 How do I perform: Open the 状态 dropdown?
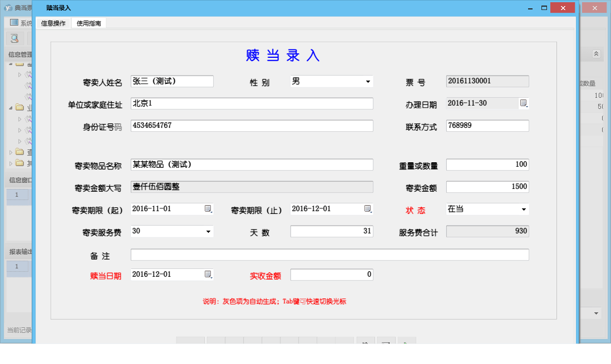click(x=524, y=209)
